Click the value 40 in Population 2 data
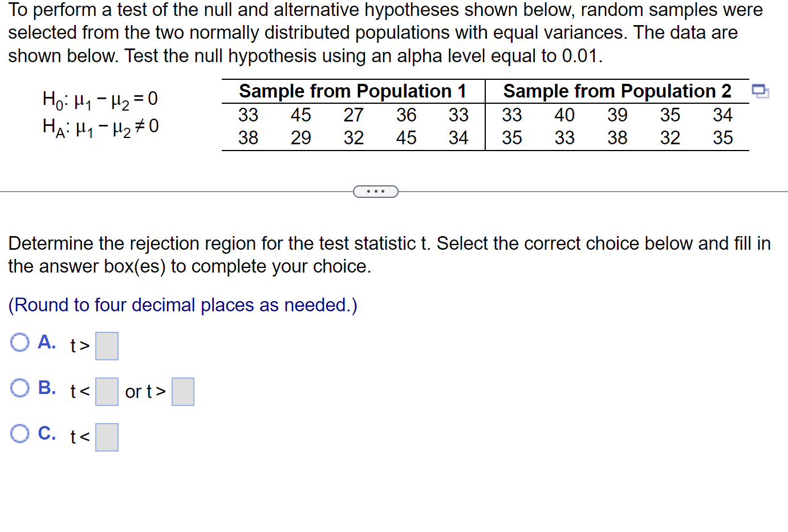The width and height of the screenshot is (788, 532). point(564,115)
